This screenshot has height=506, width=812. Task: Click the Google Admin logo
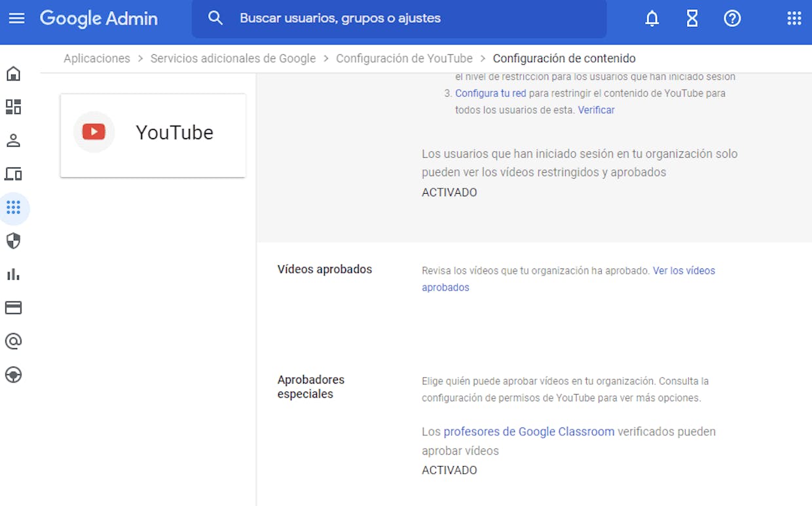[99, 18]
